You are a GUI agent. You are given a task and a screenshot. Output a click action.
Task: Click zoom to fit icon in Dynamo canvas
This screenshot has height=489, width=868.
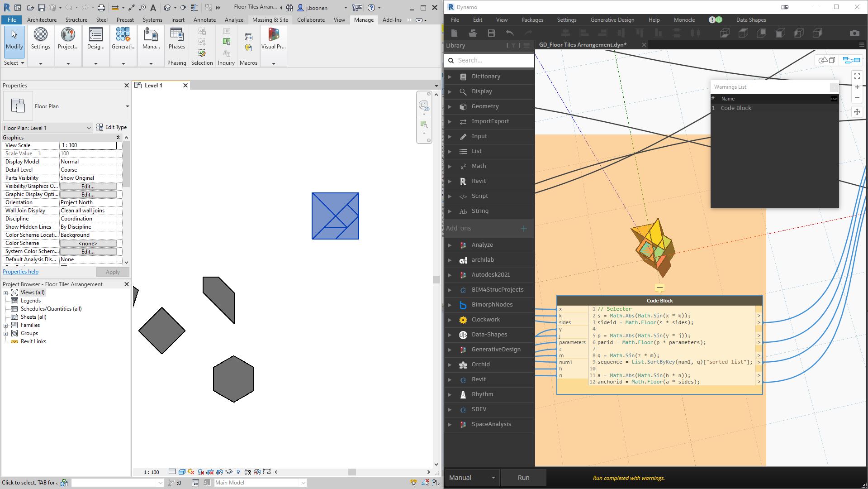(857, 76)
